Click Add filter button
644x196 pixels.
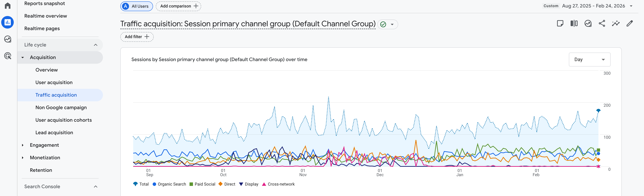[137, 37]
